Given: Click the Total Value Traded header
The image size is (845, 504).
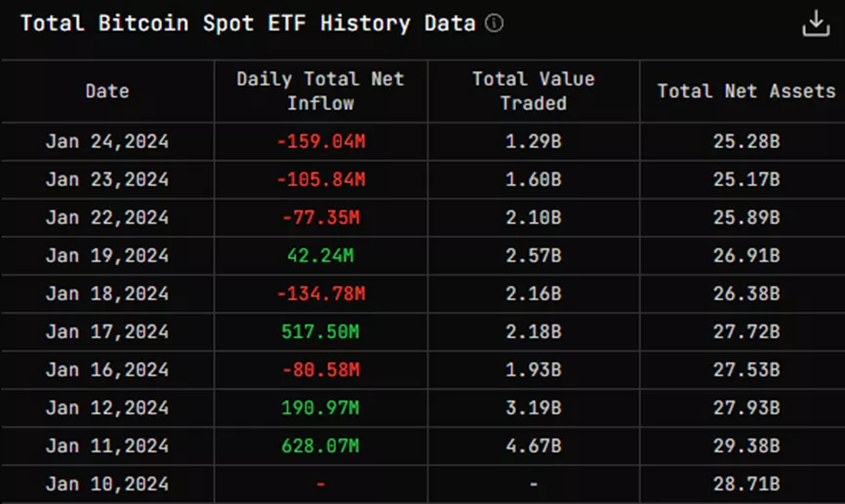Looking at the screenshot, I should click(x=533, y=91).
